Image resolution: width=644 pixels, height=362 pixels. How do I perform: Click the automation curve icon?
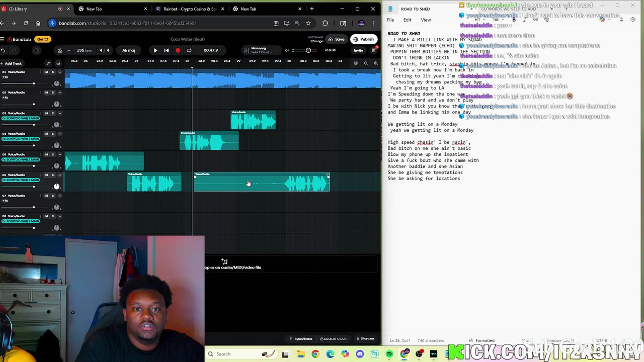tap(48, 63)
